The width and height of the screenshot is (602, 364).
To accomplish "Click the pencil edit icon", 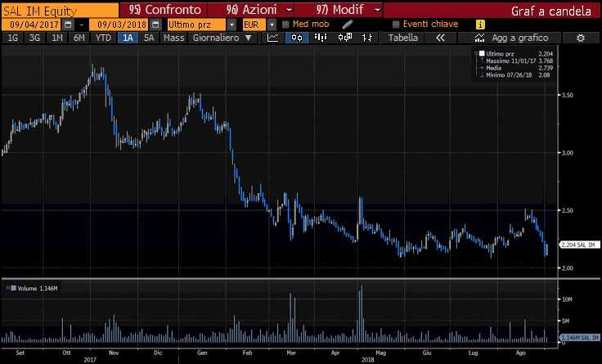I will pos(348,25).
